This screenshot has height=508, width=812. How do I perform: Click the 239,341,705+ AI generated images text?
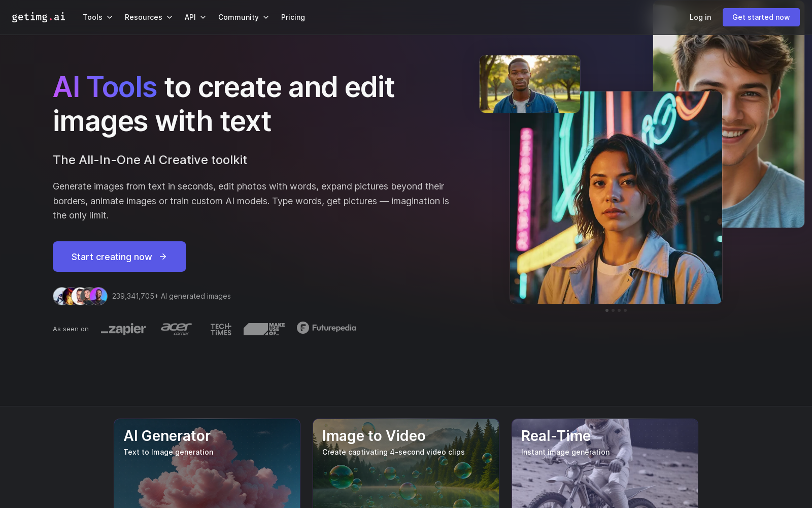172,296
